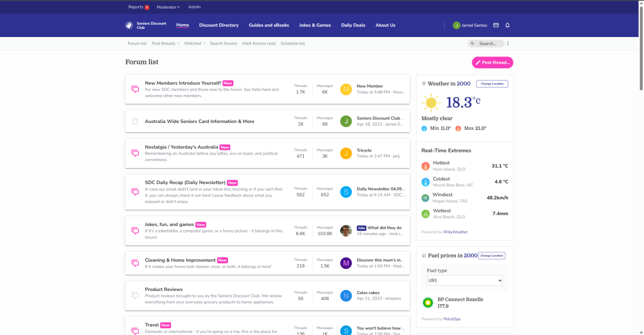The height and width of the screenshot is (335, 644).
Task: Open the Mark forums read link
Action: click(x=259, y=43)
